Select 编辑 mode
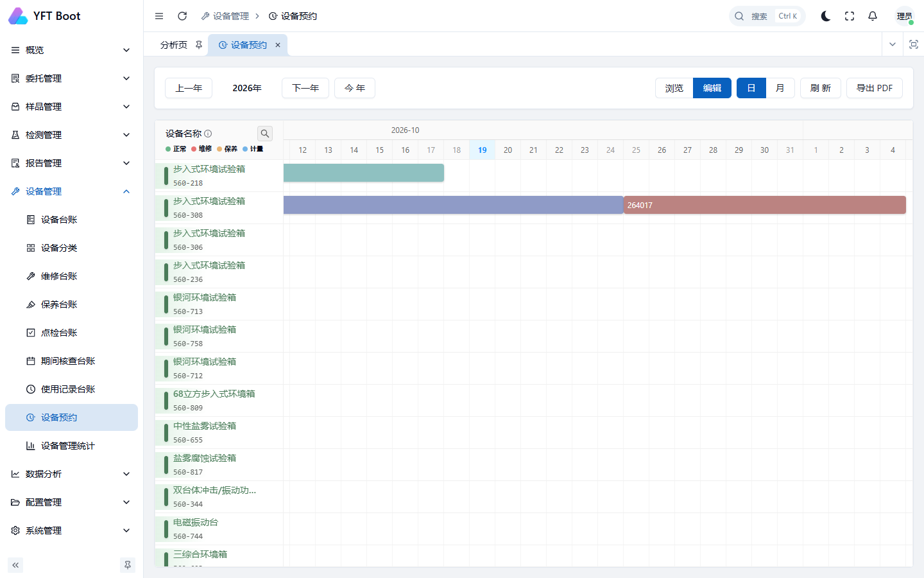The height and width of the screenshot is (578, 924). click(x=712, y=88)
